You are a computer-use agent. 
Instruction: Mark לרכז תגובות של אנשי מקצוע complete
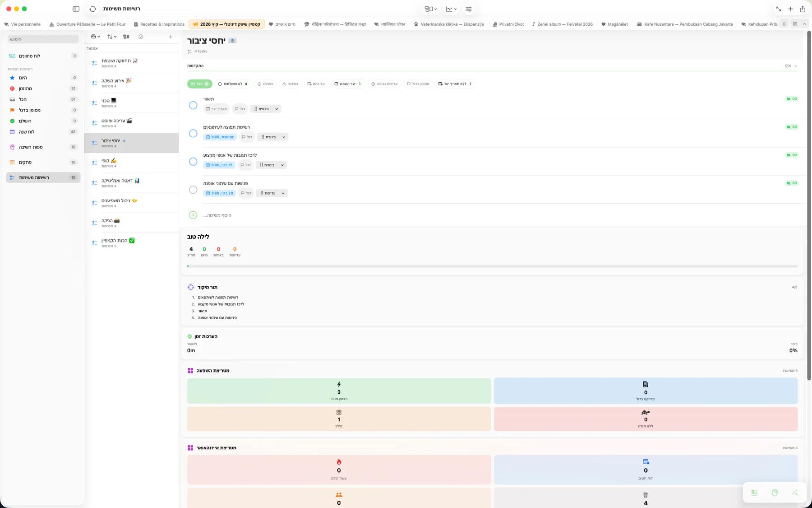(x=193, y=162)
